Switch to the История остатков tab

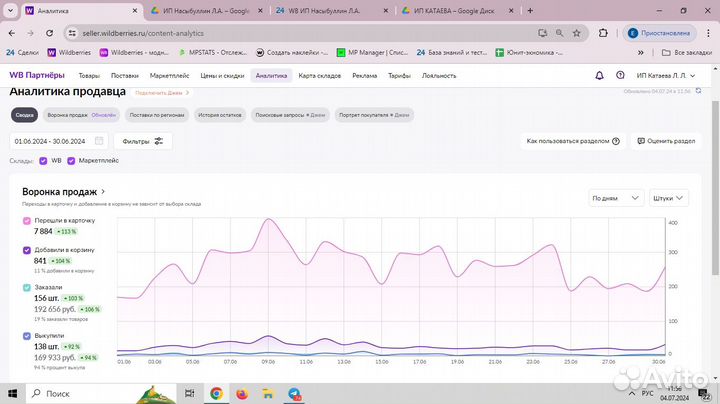click(220, 115)
